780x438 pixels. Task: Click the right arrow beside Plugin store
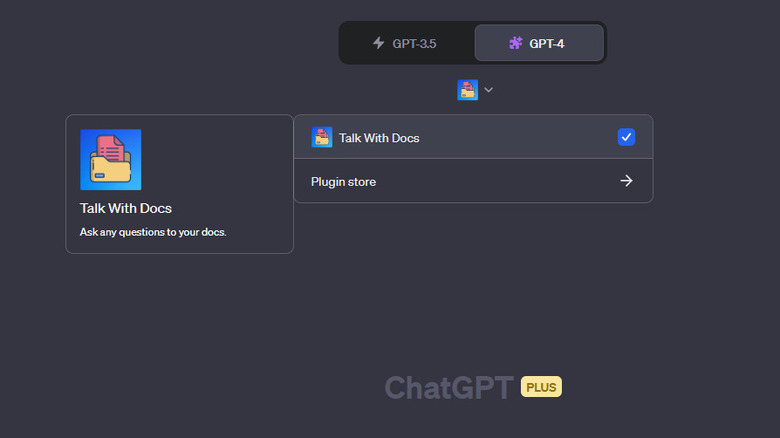click(x=626, y=181)
